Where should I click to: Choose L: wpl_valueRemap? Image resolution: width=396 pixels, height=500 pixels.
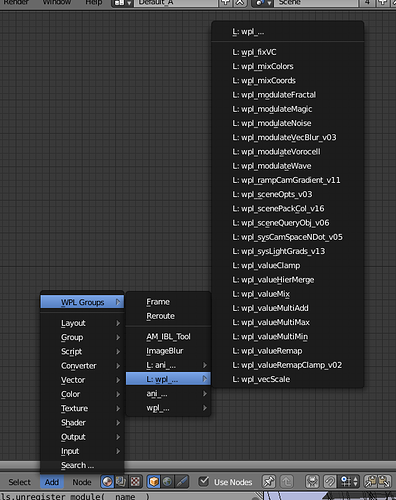point(288,351)
